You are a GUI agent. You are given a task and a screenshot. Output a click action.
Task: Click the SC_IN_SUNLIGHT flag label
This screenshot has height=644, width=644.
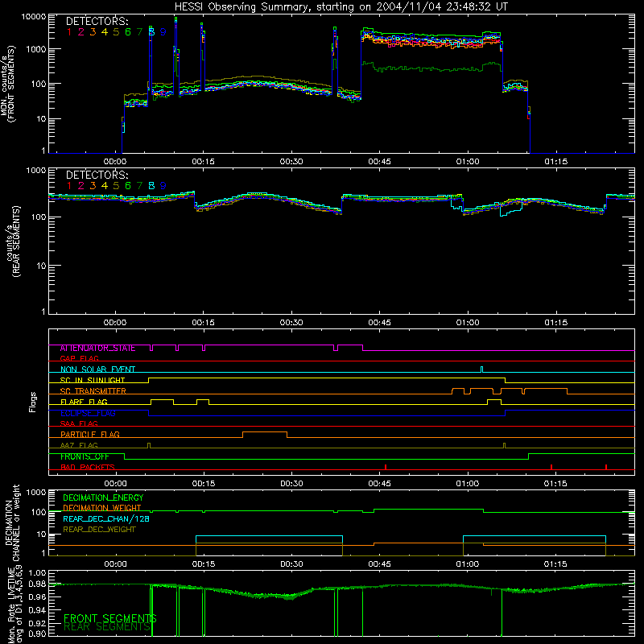[93, 380]
